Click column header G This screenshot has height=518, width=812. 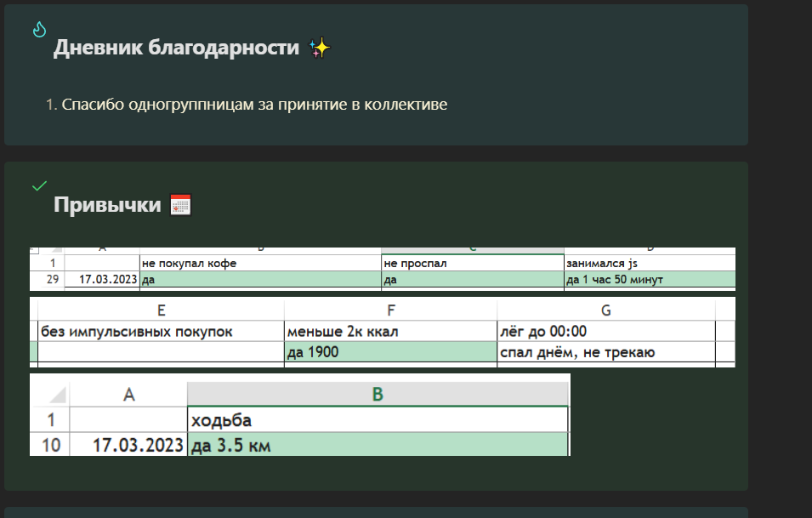pos(606,310)
